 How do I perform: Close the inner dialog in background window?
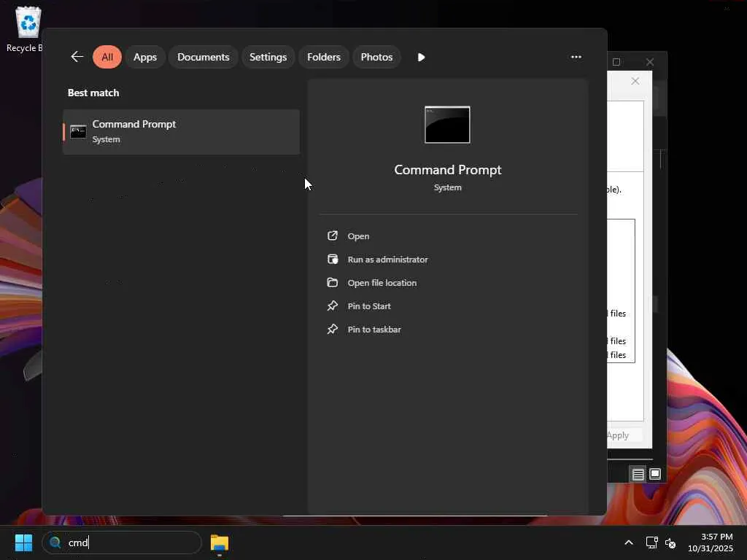point(635,81)
